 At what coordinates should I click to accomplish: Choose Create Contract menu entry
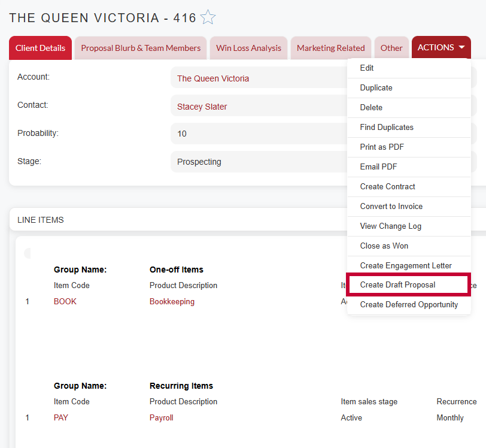coord(409,187)
